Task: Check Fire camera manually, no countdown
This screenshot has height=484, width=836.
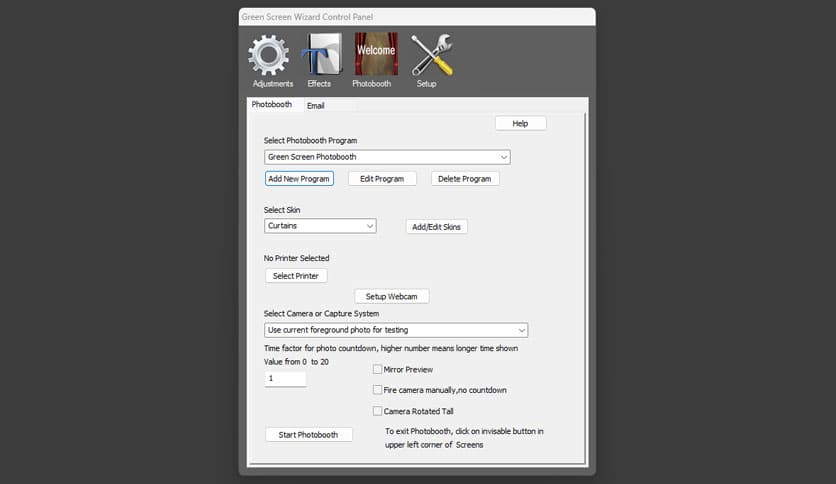Action: coord(377,390)
